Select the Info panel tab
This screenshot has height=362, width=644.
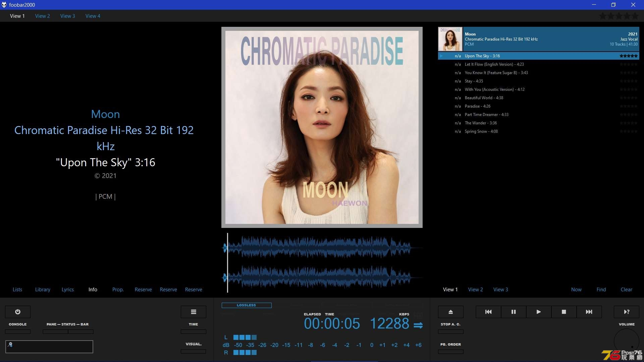[x=93, y=289]
